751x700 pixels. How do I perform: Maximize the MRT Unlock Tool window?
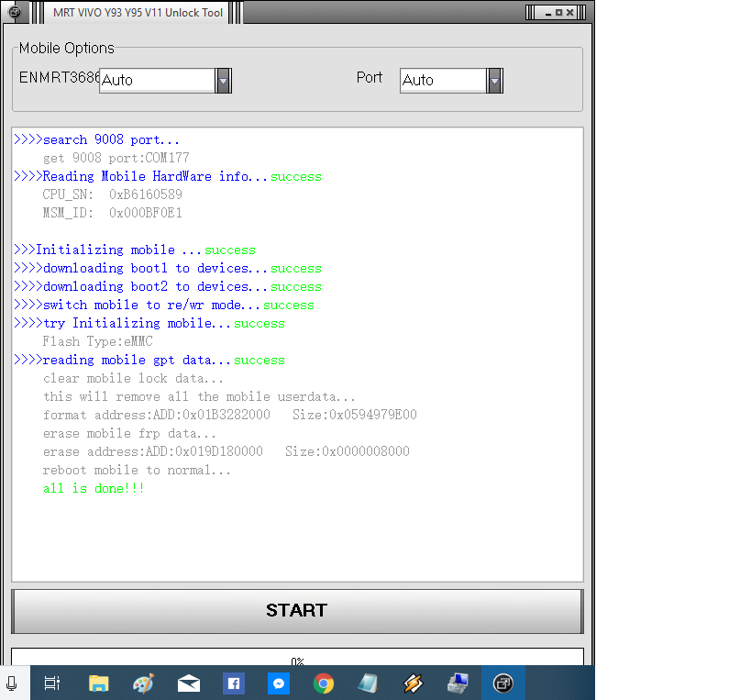pyautogui.click(x=559, y=13)
